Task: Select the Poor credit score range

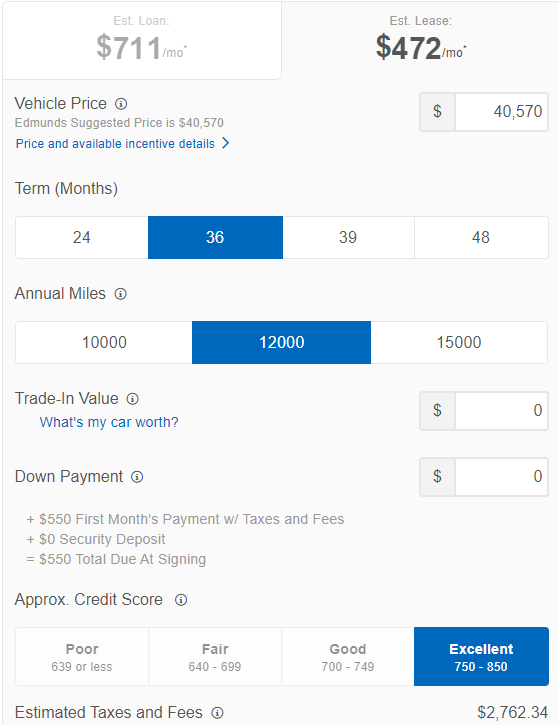Action: [x=82, y=656]
